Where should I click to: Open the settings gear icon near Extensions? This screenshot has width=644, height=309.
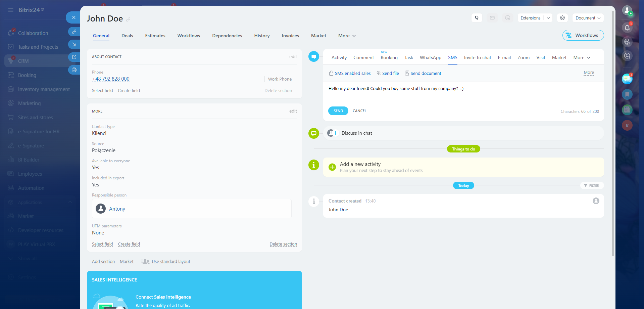562,18
